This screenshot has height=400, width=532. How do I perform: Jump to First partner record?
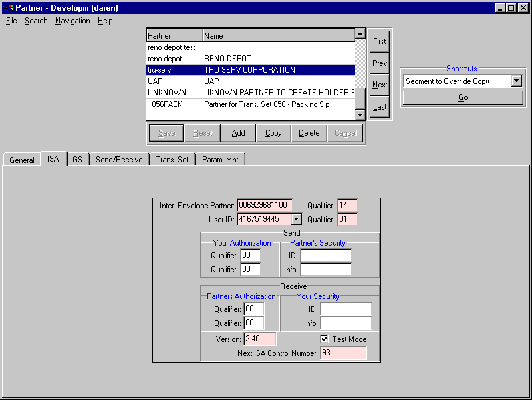379,41
